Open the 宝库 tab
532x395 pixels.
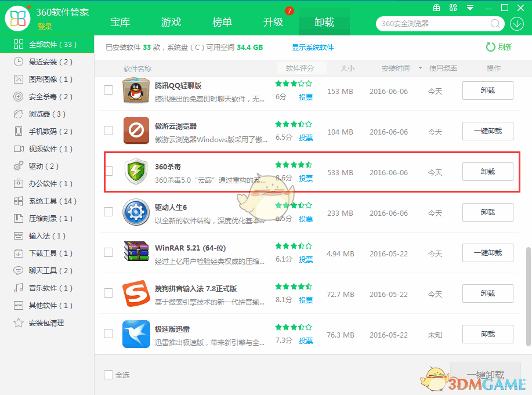[x=120, y=23]
